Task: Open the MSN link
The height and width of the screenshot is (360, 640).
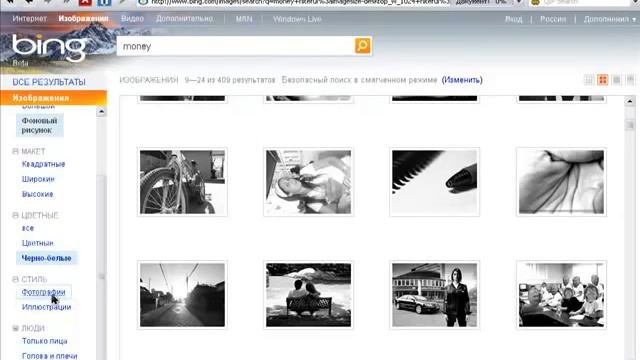Action: pyautogui.click(x=244, y=19)
